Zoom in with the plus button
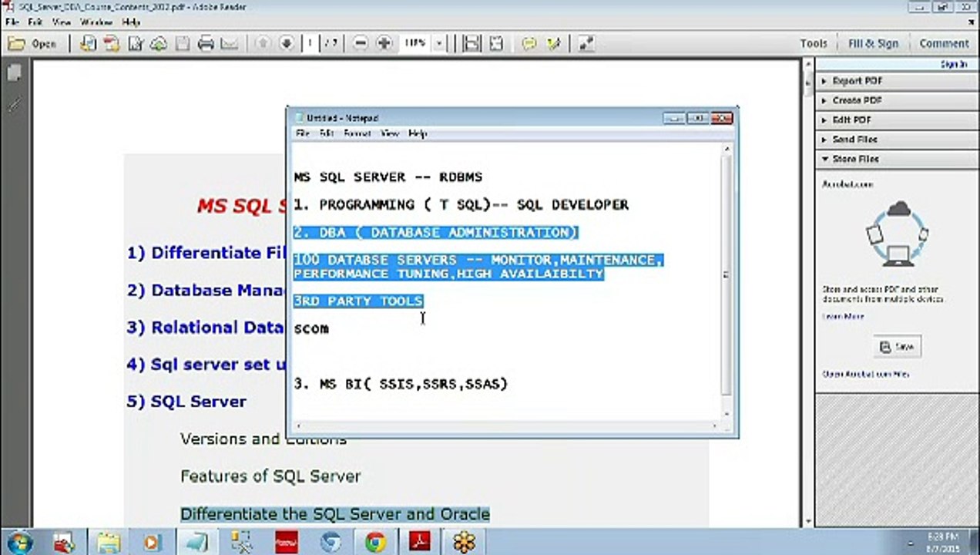Image resolution: width=980 pixels, height=555 pixels. (x=384, y=44)
